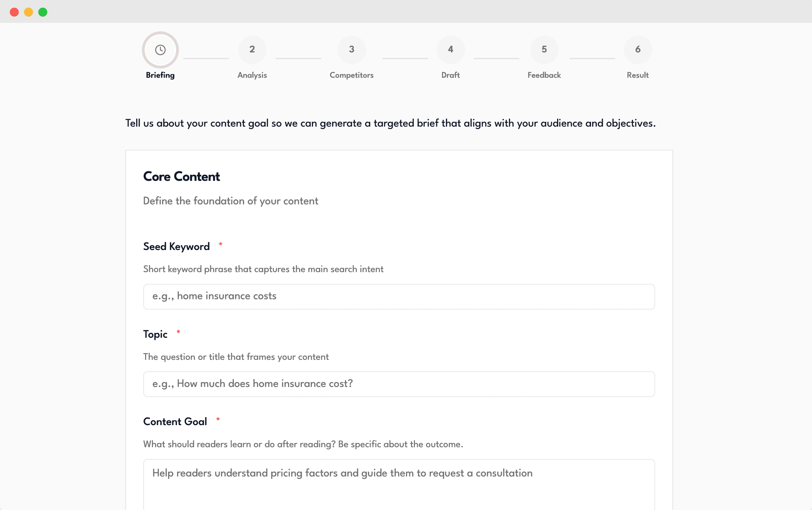
Task: Click the Topic input field
Action: (399, 384)
